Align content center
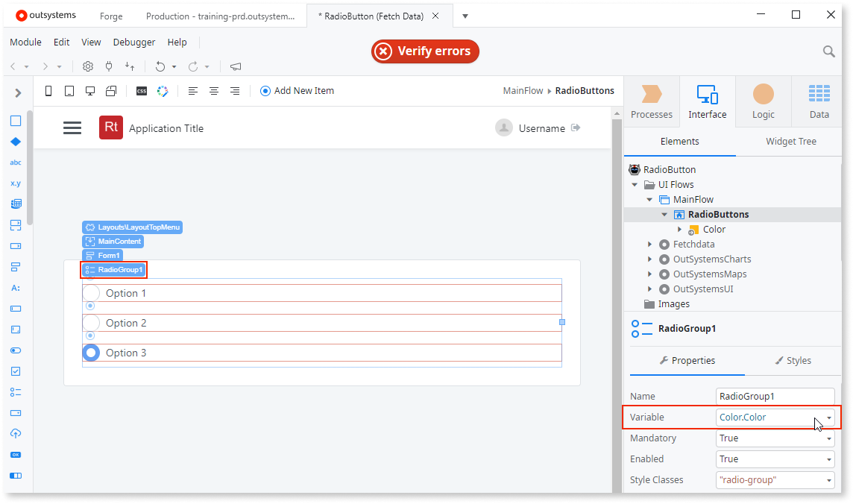This screenshot has width=853, height=504. [214, 91]
